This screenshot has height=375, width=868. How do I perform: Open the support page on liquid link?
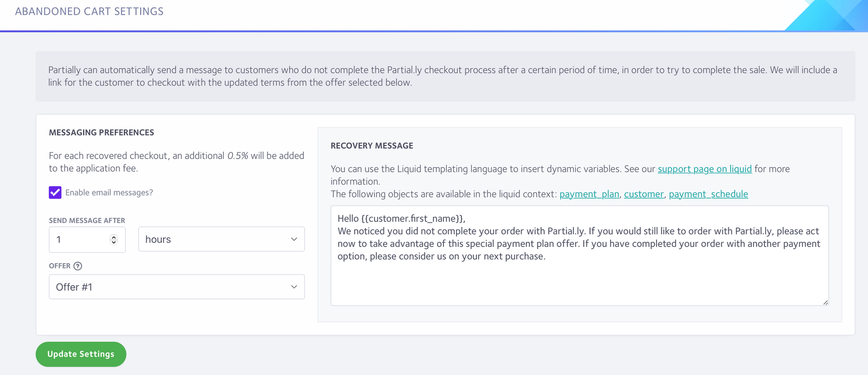click(x=705, y=169)
